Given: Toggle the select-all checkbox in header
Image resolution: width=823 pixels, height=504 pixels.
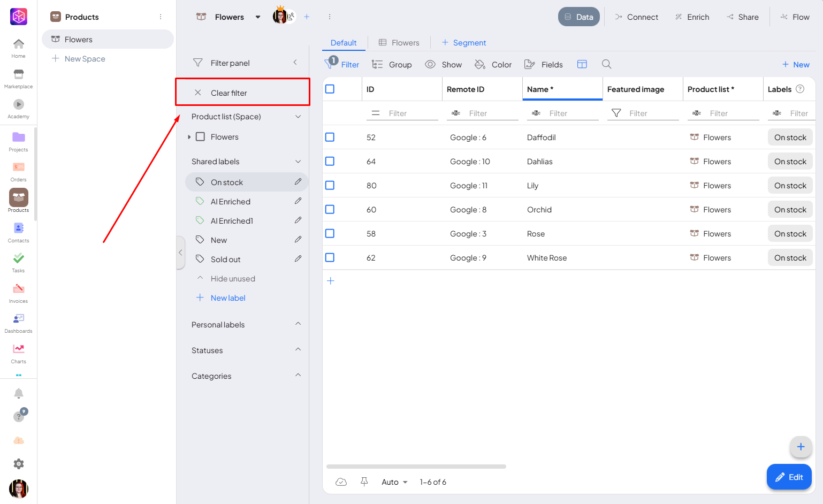Looking at the screenshot, I should pos(330,89).
